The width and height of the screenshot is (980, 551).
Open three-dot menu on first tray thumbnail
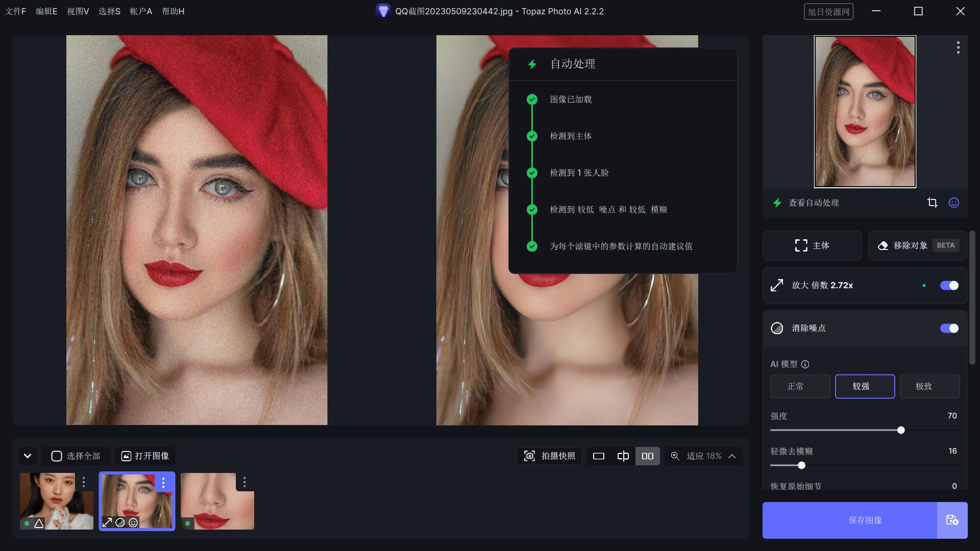coord(84,482)
